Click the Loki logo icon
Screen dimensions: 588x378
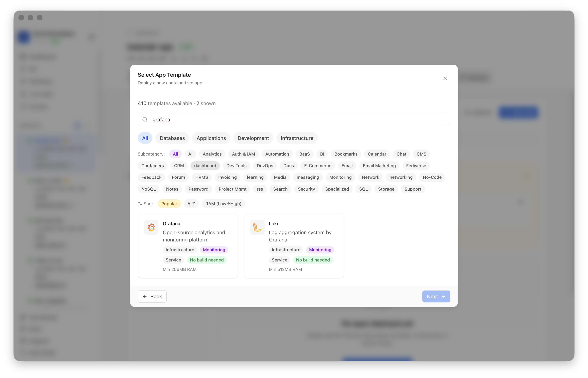coord(257,227)
